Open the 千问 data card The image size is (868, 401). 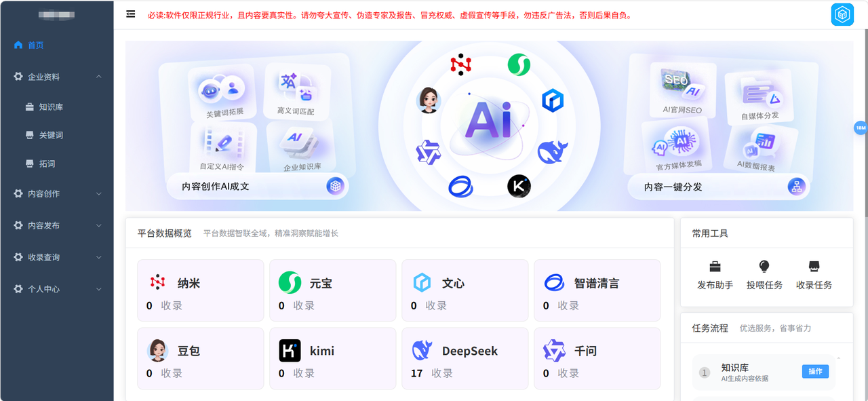[597, 358]
